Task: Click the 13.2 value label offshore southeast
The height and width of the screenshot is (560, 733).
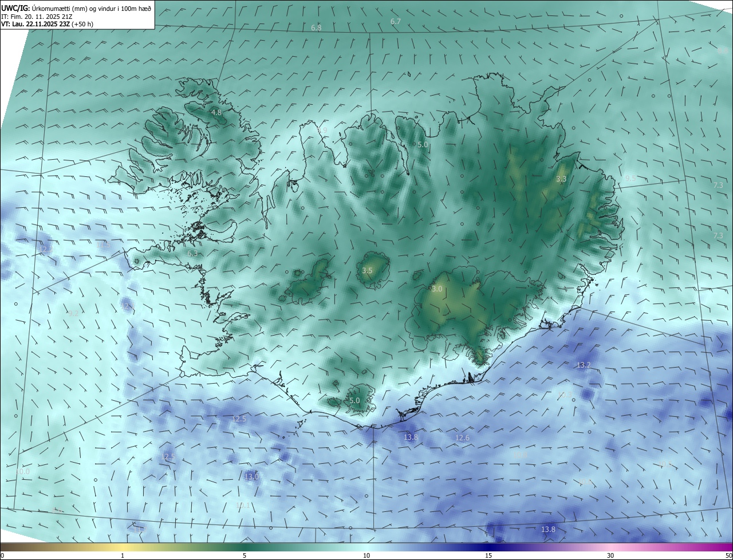Action: 584,365
